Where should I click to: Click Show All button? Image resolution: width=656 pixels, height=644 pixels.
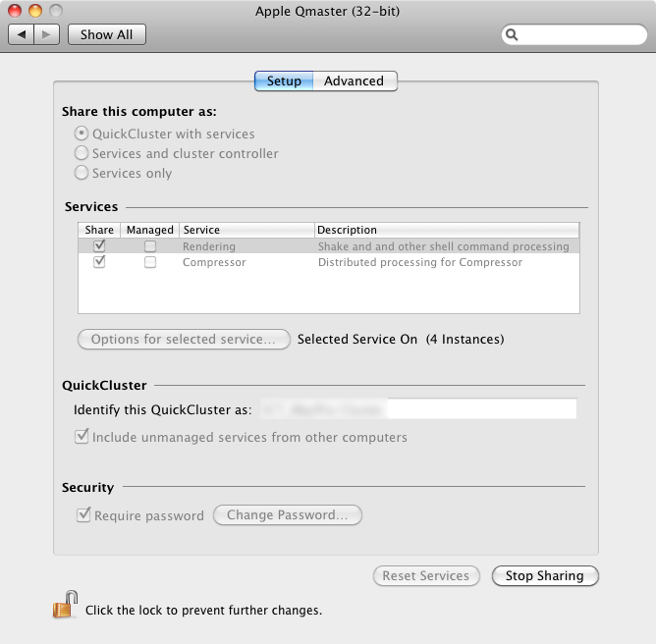[107, 34]
